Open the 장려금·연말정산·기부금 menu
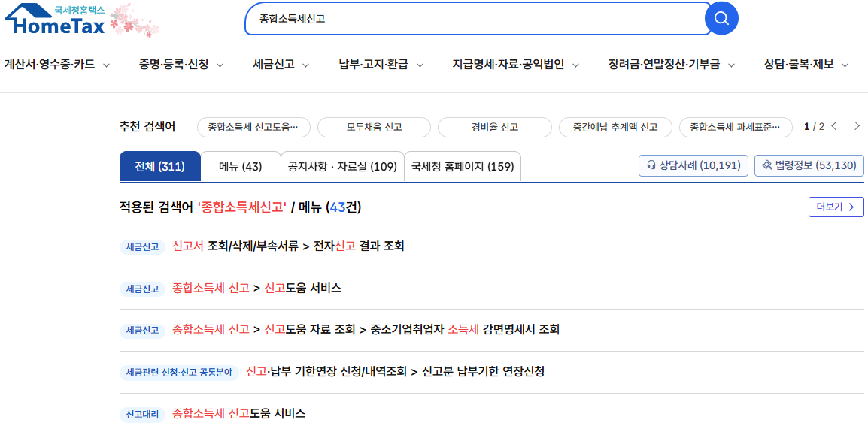This screenshot has height=426, width=868. coord(663,65)
